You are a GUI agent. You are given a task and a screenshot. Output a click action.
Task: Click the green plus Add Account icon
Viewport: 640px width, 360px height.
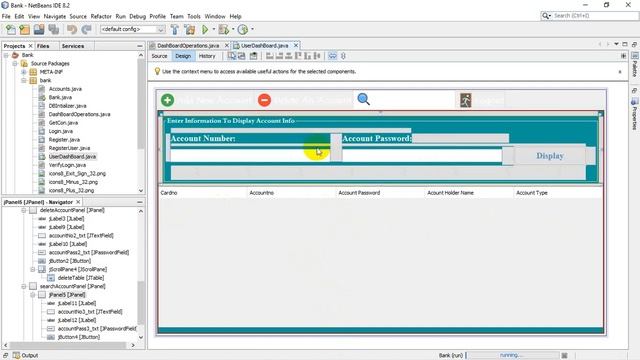[x=167, y=100]
